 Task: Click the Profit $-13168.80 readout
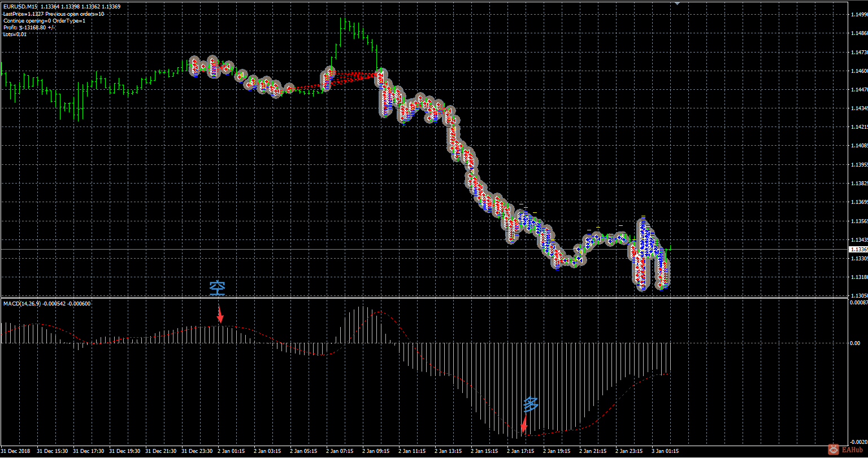[29, 27]
